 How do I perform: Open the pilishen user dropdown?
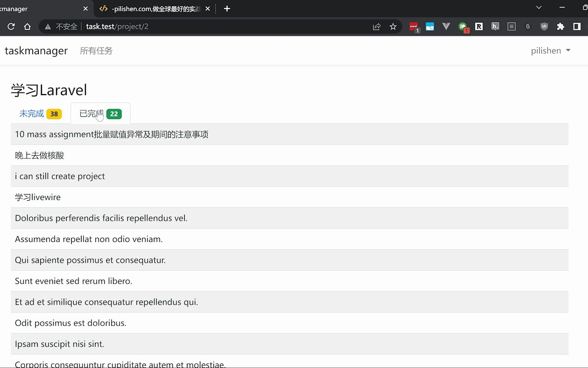point(551,51)
